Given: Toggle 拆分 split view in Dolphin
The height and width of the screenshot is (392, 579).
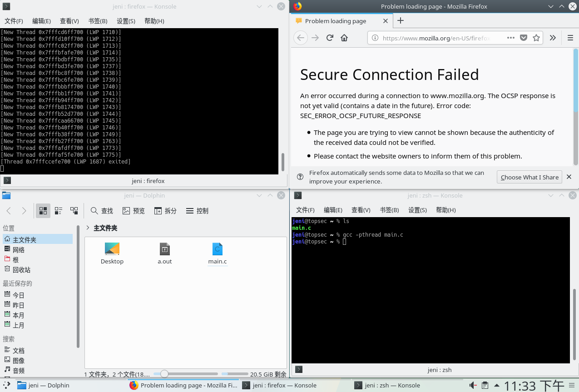Looking at the screenshot, I should pos(165,211).
